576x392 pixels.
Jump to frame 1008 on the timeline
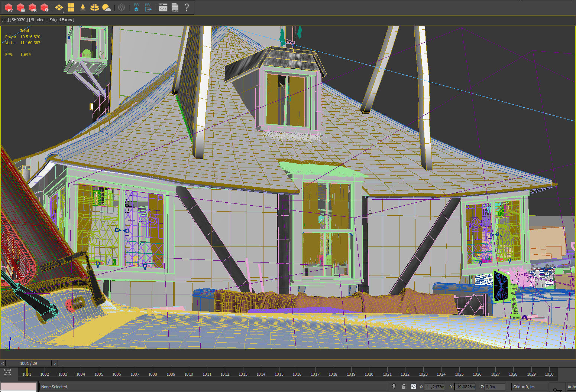pos(153,374)
